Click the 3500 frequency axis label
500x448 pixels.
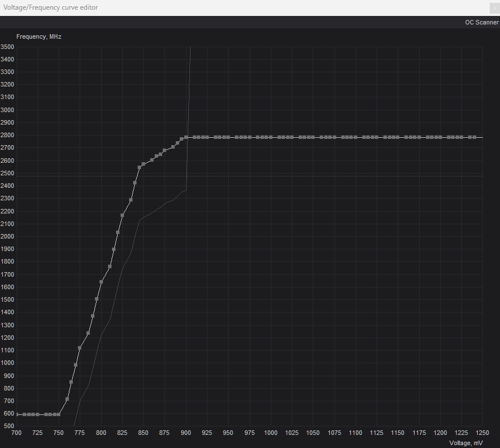[x=7, y=47]
